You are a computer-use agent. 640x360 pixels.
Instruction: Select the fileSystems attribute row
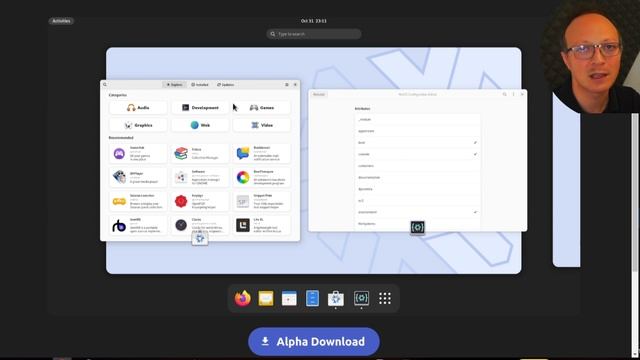(417, 224)
